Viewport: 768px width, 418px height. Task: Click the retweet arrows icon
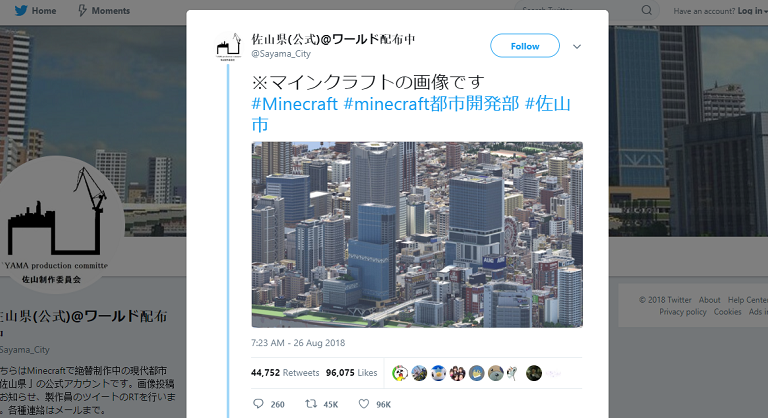tap(311, 404)
